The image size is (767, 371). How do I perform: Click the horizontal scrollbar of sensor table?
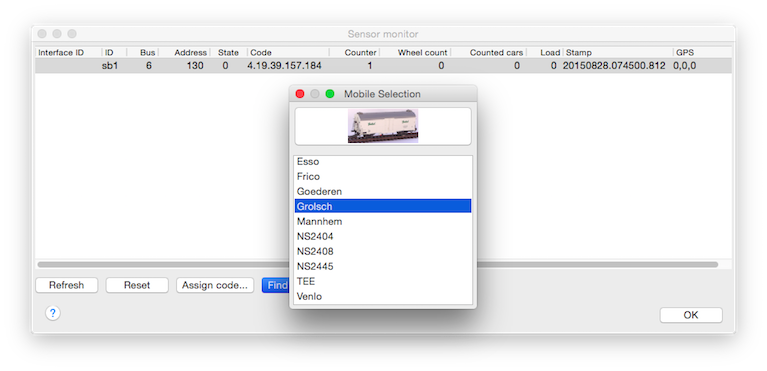tap(378, 264)
